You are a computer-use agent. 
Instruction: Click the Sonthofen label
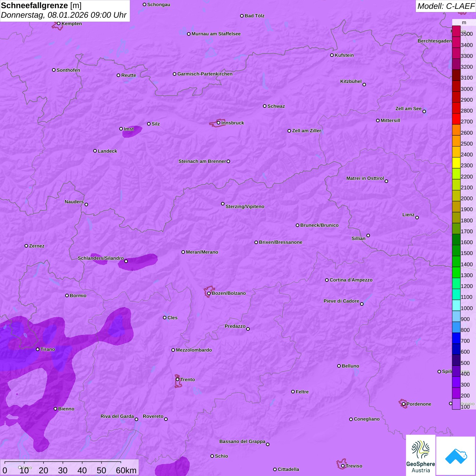coord(68,70)
